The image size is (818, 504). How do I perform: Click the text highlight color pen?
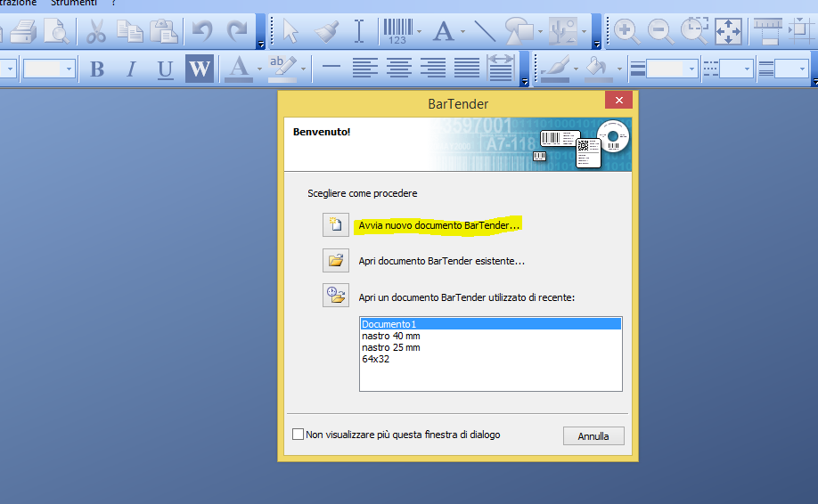[282, 69]
